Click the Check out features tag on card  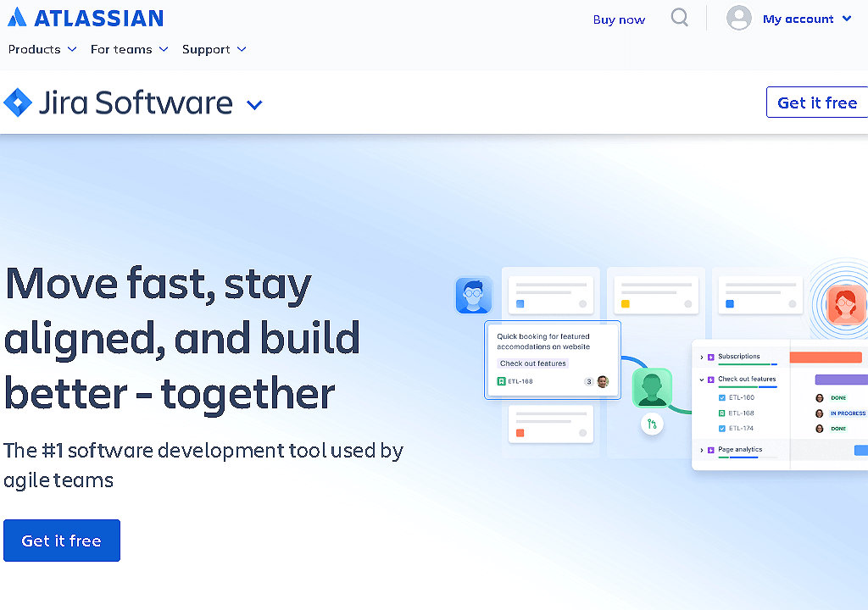click(533, 363)
